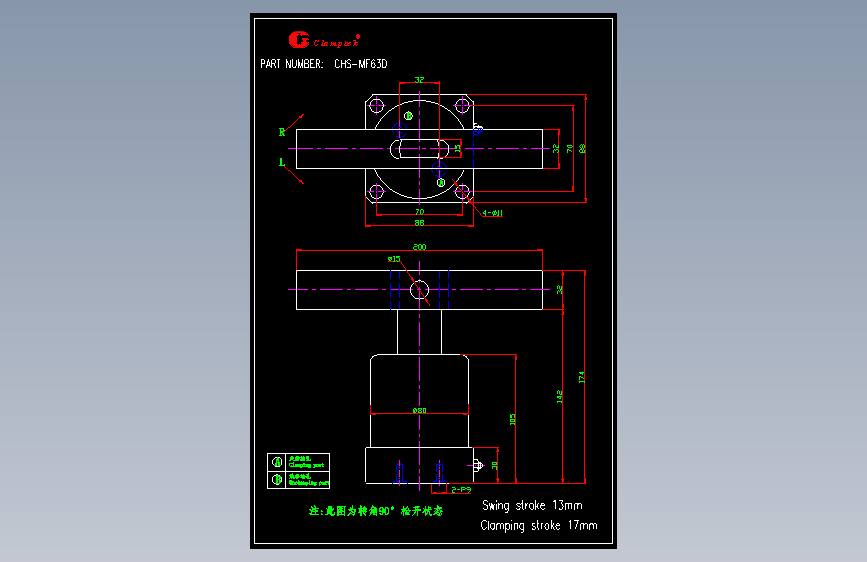This screenshot has width=867, height=562.
Task: Click the 'Clamping stroke 17mm' text
Action: tap(539, 525)
